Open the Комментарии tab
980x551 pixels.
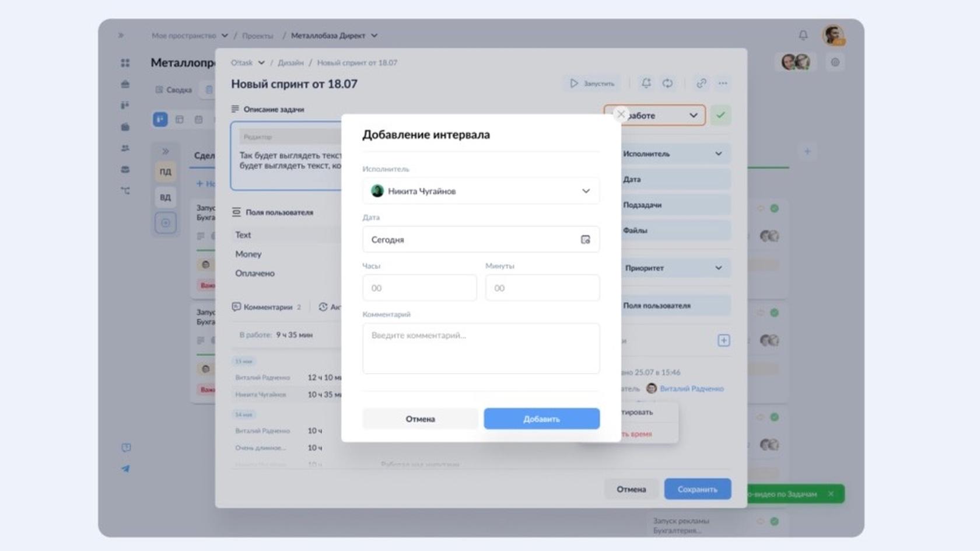pos(267,307)
